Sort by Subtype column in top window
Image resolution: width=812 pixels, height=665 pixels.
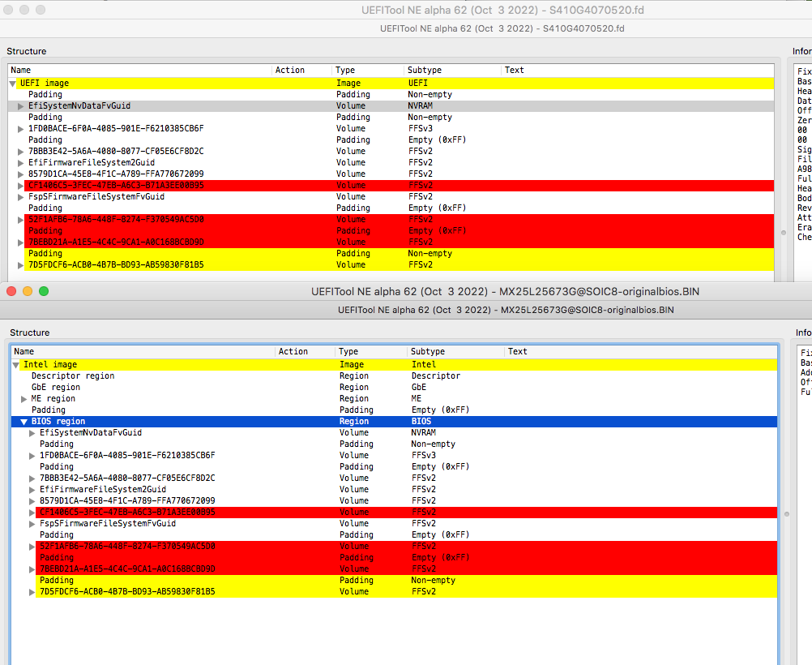(453, 70)
